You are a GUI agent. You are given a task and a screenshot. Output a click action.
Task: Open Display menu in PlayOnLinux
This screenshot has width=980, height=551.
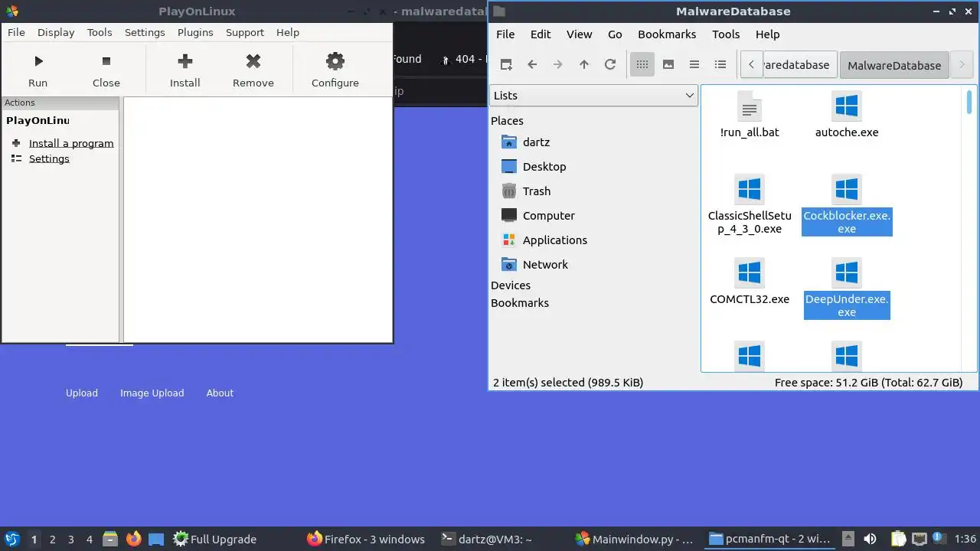pyautogui.click(x=56, y=32)
